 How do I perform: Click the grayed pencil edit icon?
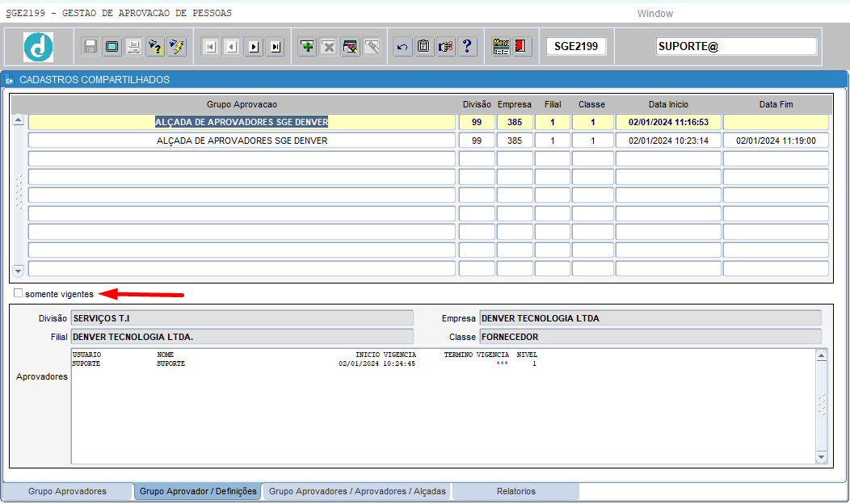372,47
